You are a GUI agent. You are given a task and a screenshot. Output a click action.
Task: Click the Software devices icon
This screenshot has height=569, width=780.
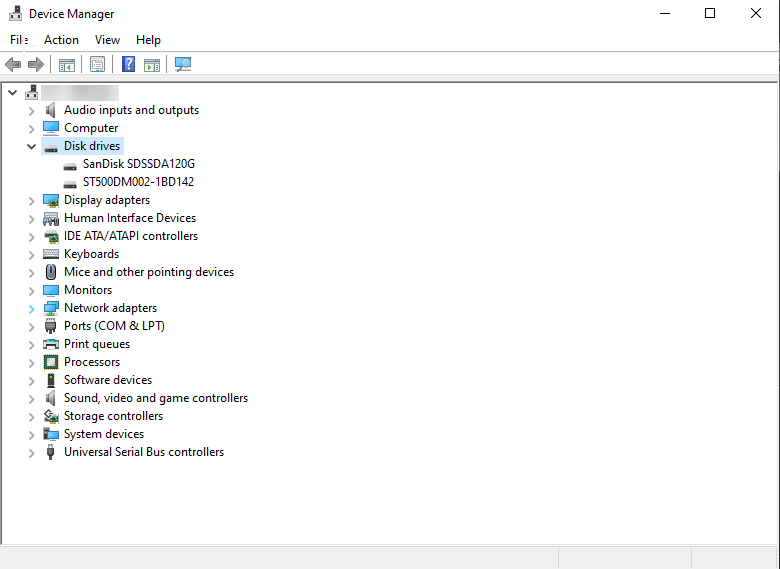point(51,380)
